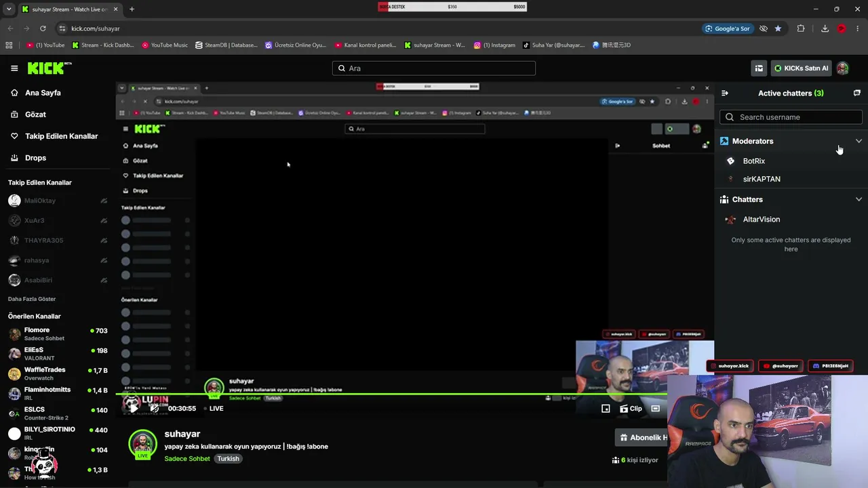Viewport: 868px width, 488px height.
Task: Toggle offline indicator for MaliOktay
Action: coord(104,201)
